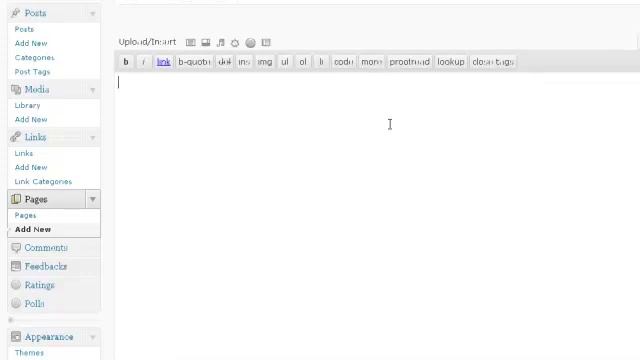Click the Appearance section icon in the sidebar
640x360 pixels.
pyautogui.click(x=16, y=337)
